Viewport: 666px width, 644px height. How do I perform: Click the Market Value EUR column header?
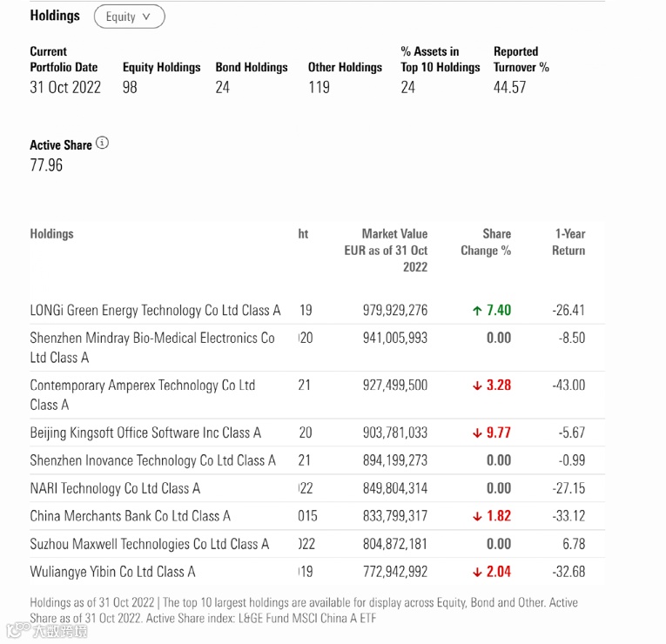(x=386, y=251)
